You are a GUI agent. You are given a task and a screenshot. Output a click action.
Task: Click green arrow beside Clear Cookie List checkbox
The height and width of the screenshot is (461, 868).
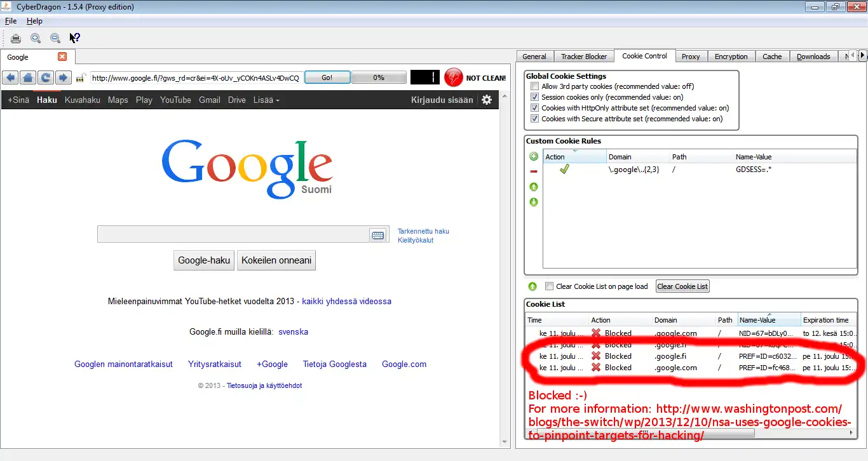point(532,286)
